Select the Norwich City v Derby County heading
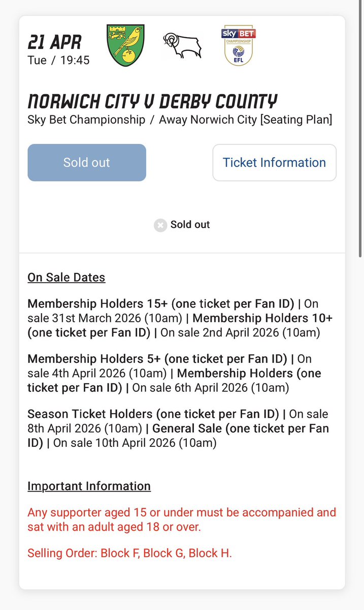Viewport: 364px width, 610px height. [152, 101]
